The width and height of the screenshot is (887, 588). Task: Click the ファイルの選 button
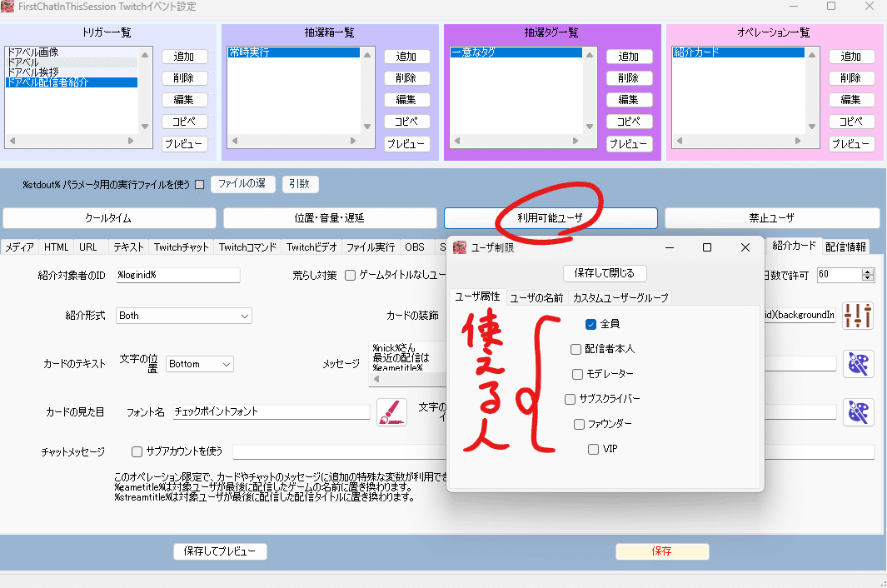(242, 184)
